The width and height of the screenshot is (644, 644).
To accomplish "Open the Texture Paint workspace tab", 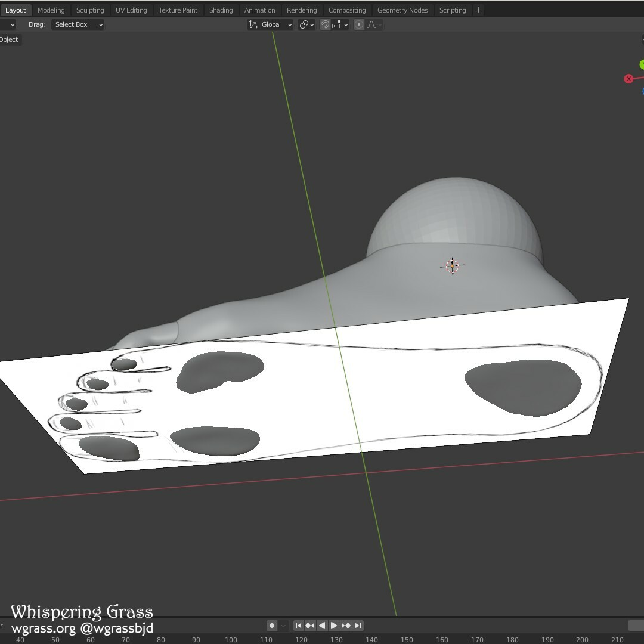I will [x=178, y=10].
